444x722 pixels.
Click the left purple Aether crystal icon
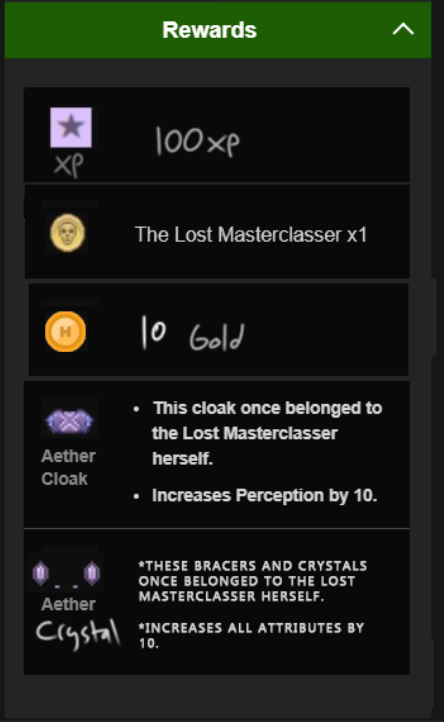[41, 574]
